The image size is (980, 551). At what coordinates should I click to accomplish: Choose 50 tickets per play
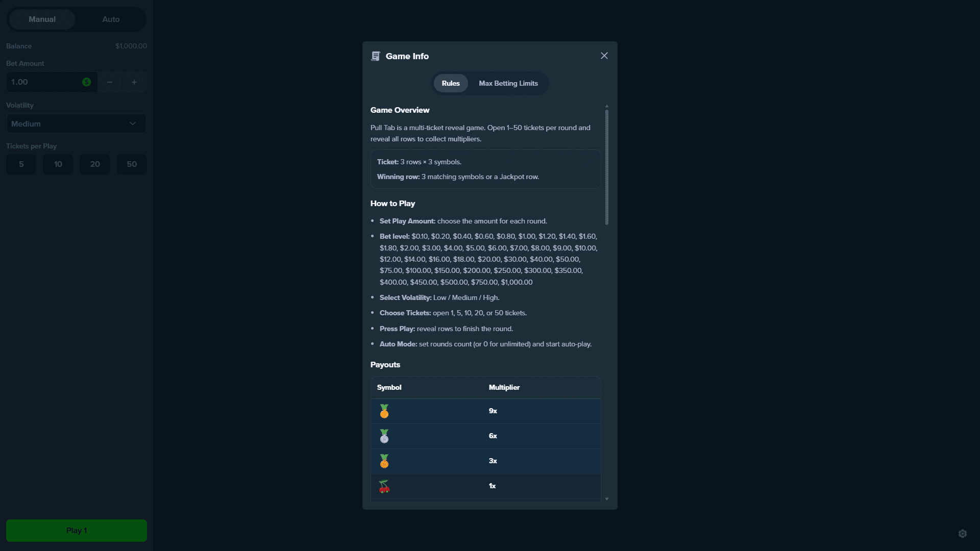[132, 164]
